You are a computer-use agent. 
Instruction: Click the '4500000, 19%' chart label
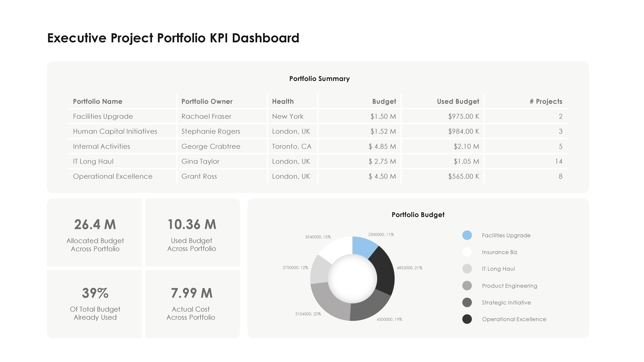[x=389, y=319]
